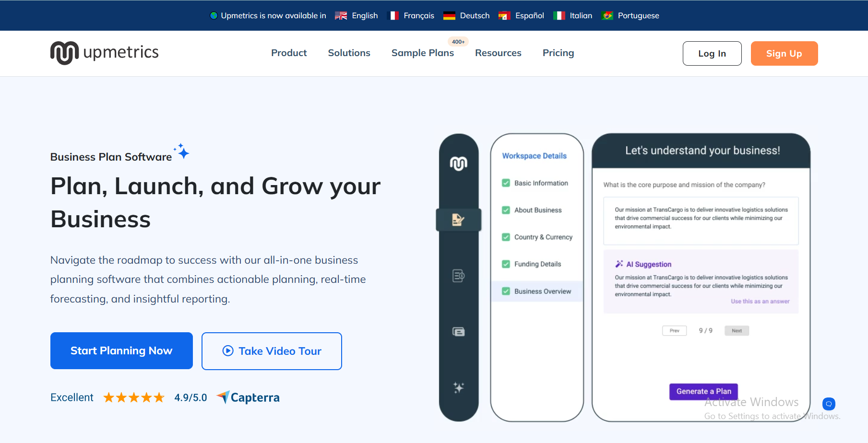Expand the Solutions menu
The height and width of the screenshot is (443, 868).
349,53
